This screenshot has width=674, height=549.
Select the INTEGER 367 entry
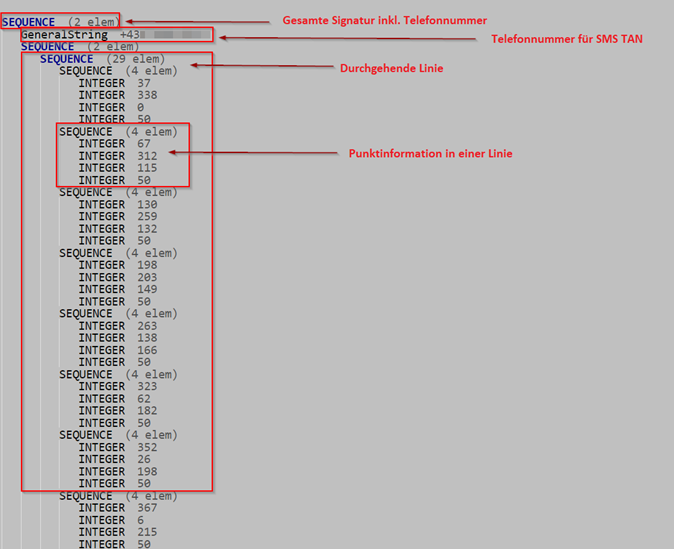click(x=118, y=508)
